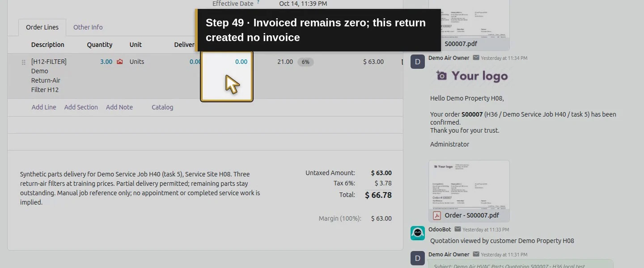Screen dimensions: 644x268
Task: Open Demo Air Owner avatar on the 11:34 PM message
Action: click(x=418, y=62)
